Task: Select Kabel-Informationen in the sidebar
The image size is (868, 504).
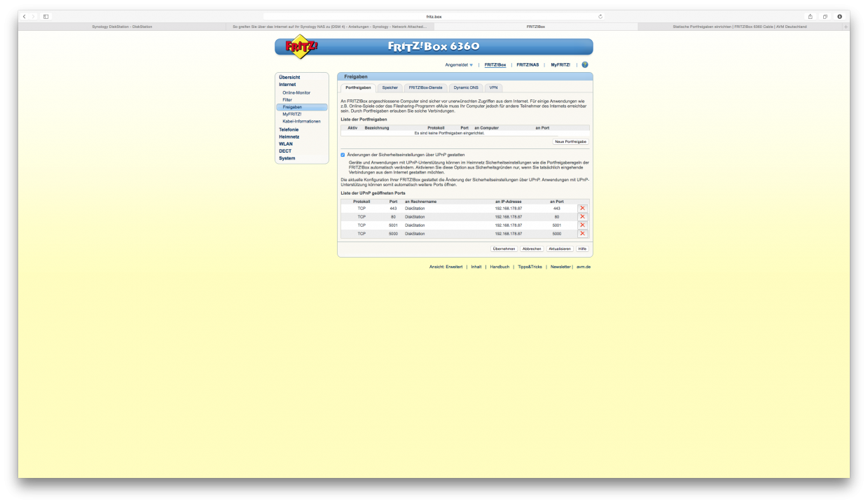Action: point(301,121)
